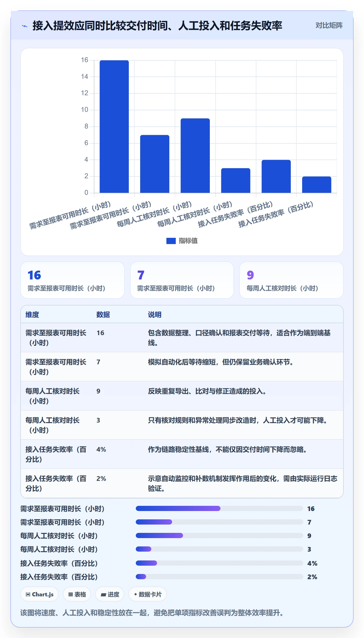Select the data card showing 16
This screenshot has height=638, width=364.
click(73, 280)
